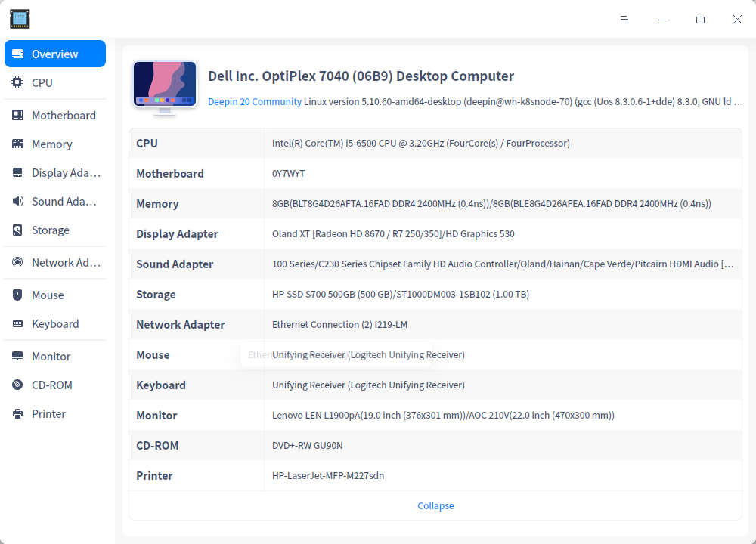Select the Memory icon in sidebar
This screenshot has height=544, width=756.
pyautogui.click(x=17, y=144)
